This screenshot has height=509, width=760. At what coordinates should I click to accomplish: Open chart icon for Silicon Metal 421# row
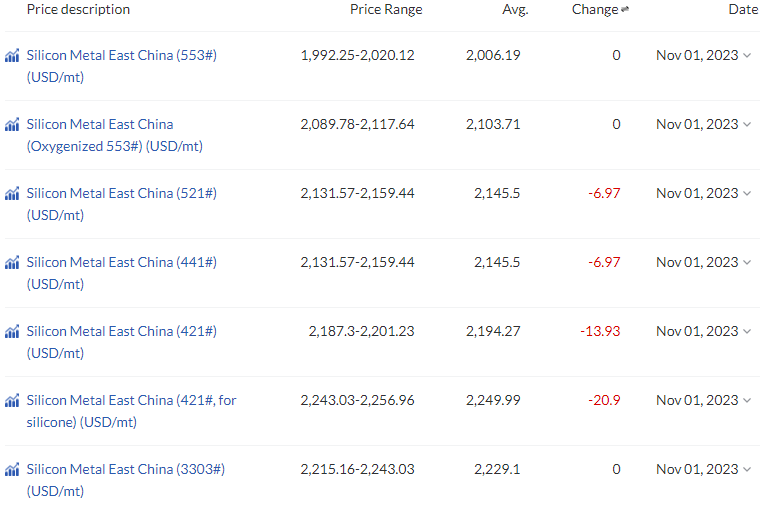click(x=12, y=332)
